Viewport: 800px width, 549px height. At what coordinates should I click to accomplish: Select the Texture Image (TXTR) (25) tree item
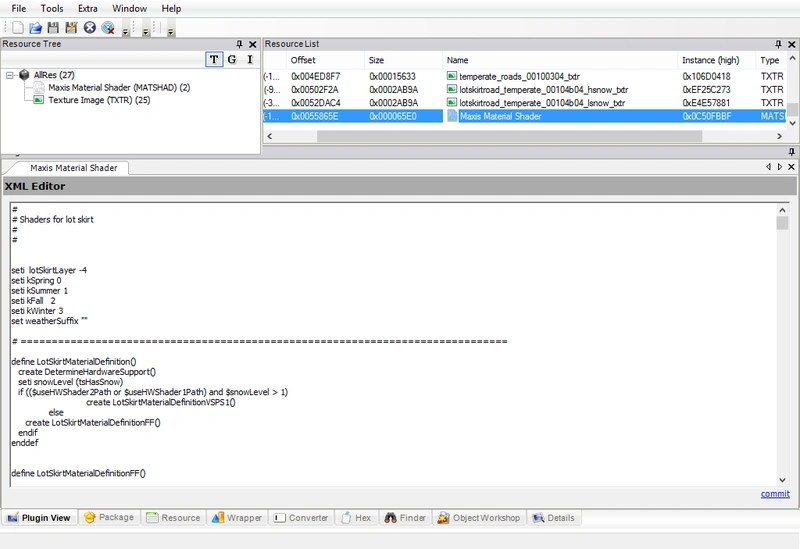coord(99,100)
